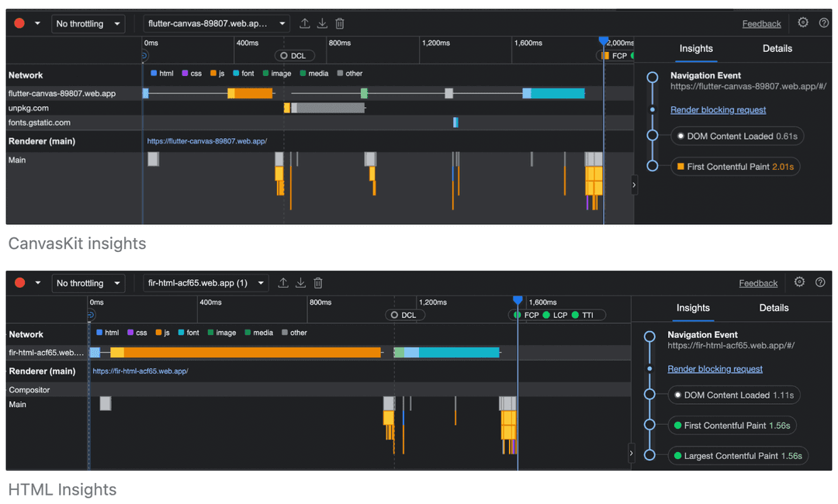Click the download icon in CanvasKit toolbar
The width and height of the screenshot is (838, 504).
322,23
